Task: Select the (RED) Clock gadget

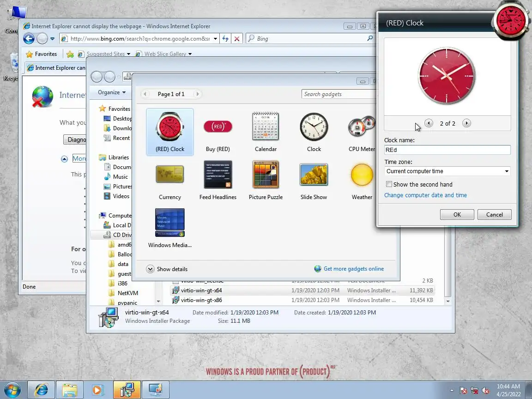Action: pos(169,132)
